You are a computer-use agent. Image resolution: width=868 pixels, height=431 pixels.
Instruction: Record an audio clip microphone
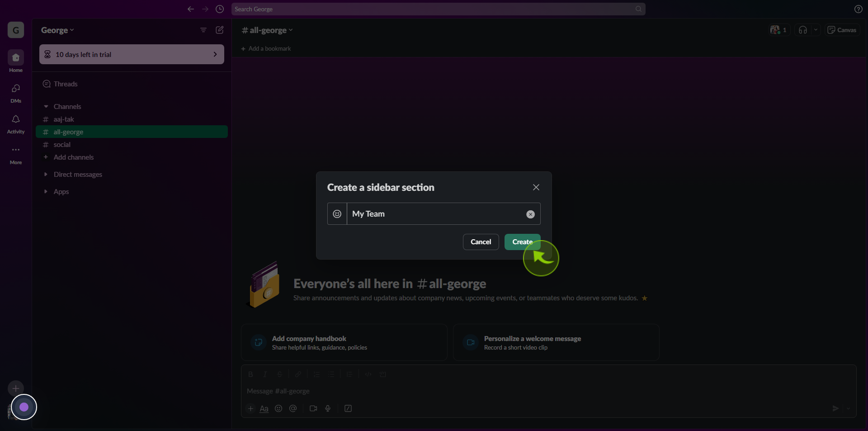(328, 409)
